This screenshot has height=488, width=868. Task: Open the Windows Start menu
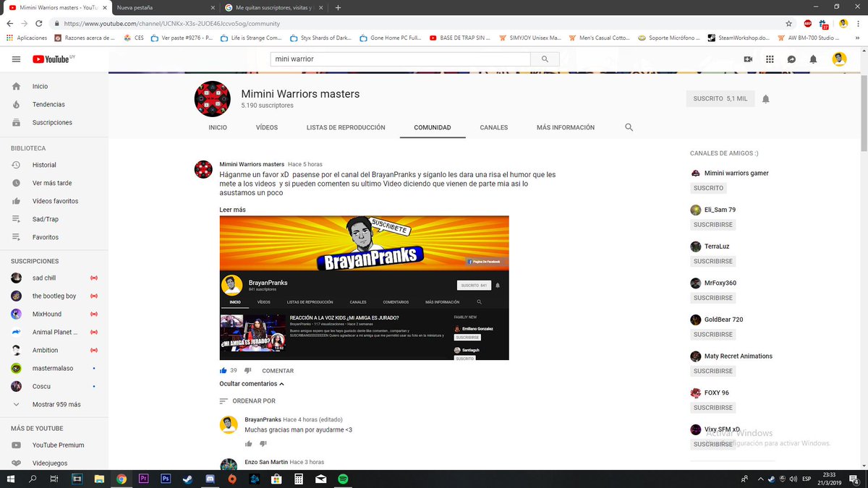(10, 479)
